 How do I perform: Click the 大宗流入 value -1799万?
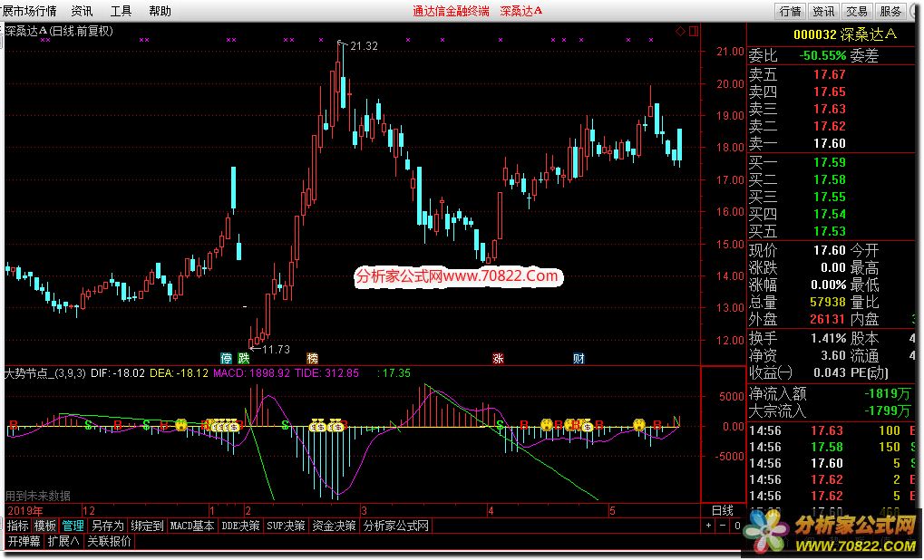[886, 410]
